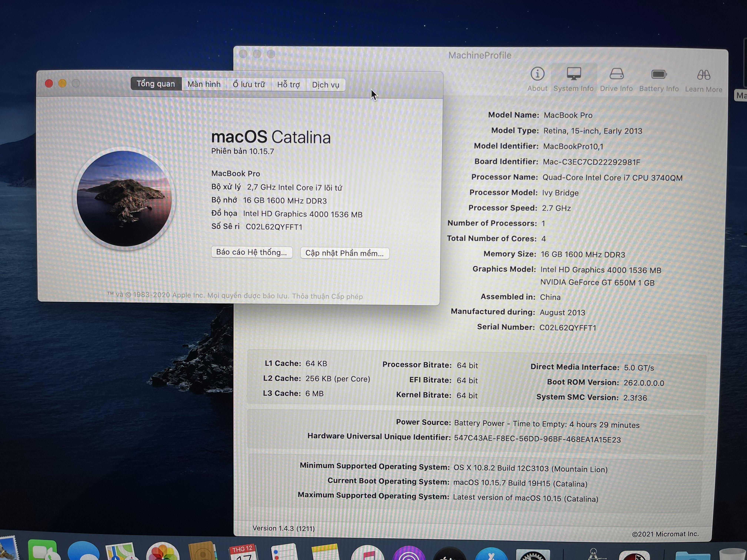
Task: Open the About toolbar item in MachineProfile
Action: click(537, 80)
